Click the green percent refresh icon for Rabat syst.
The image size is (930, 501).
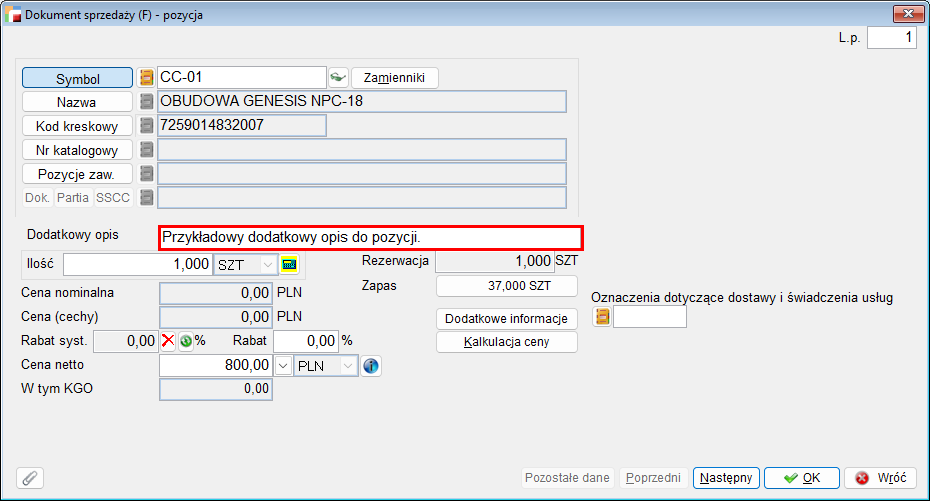click(x=185, y=340)
